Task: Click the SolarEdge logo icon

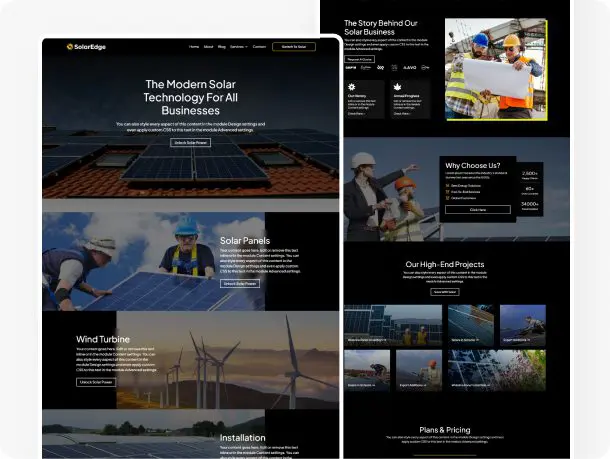Action: pyautogui.click(x=70, y=47)
